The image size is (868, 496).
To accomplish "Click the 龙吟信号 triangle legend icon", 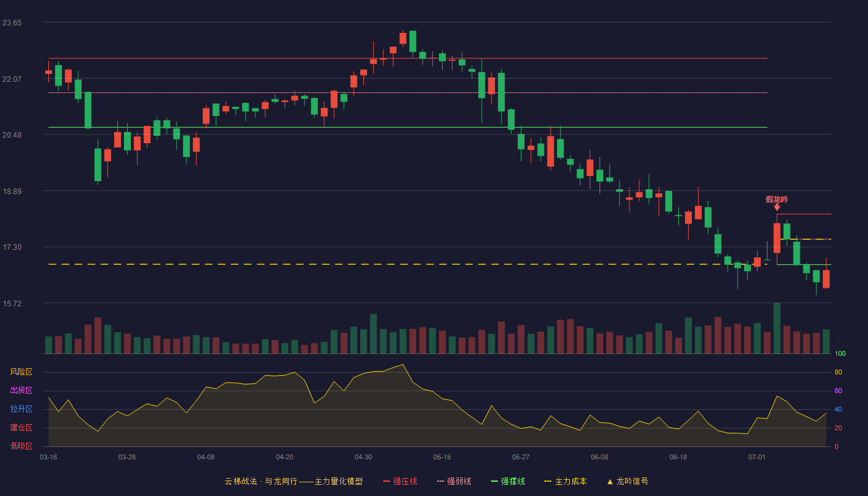I will (x=610, y=481).
